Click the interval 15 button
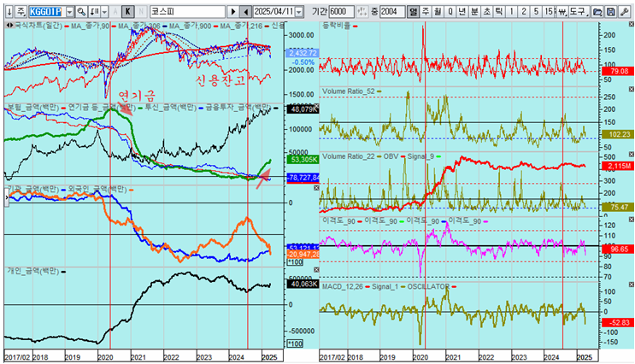The width and height of the screenshot is (635, 364). click(549, 11)
